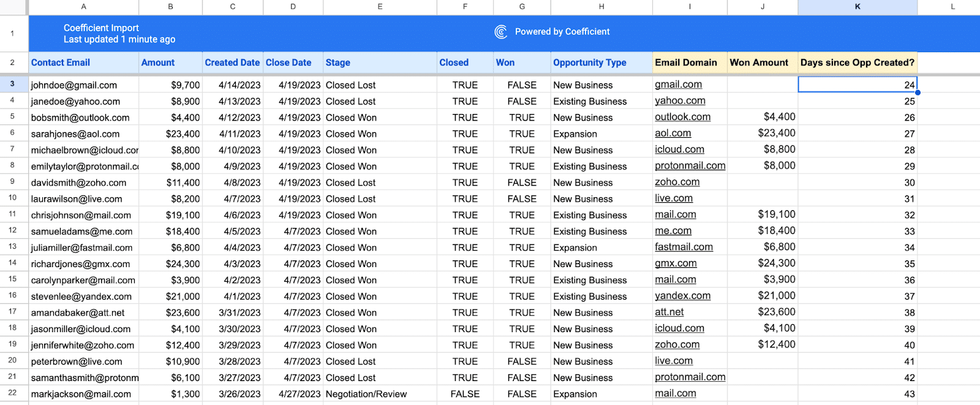Open the yandex.com domain link
Viewport: 980px width, 405px height.
(x=682, y=296)
